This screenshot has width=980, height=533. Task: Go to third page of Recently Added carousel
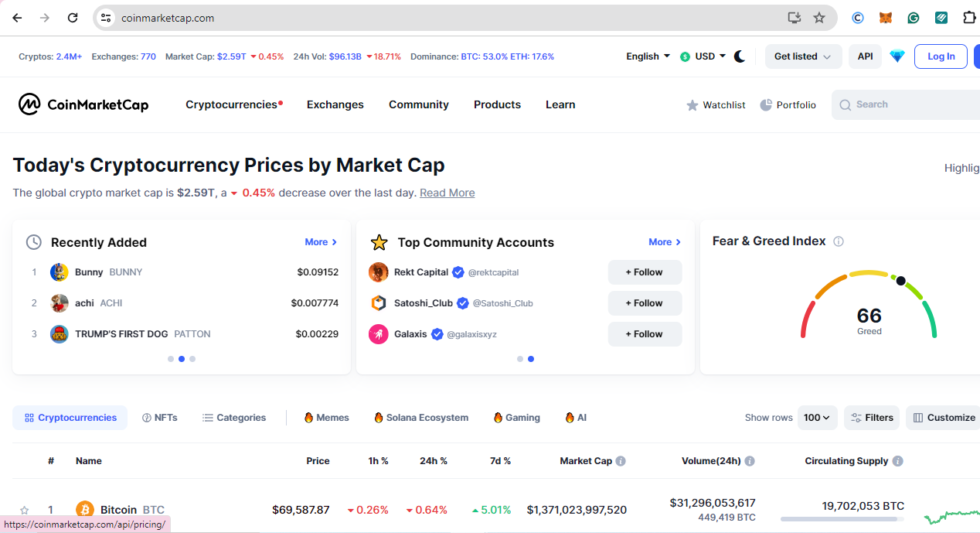[192, 359]
